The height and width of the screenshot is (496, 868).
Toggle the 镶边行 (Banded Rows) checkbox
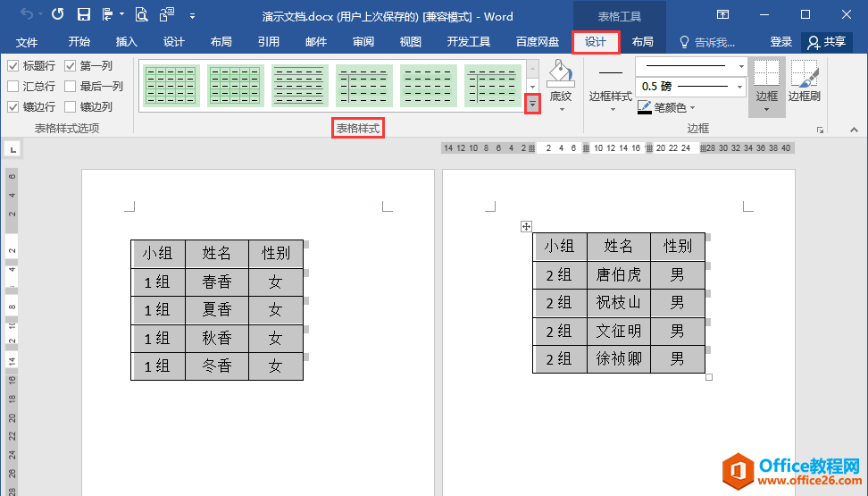pos(13,107)
